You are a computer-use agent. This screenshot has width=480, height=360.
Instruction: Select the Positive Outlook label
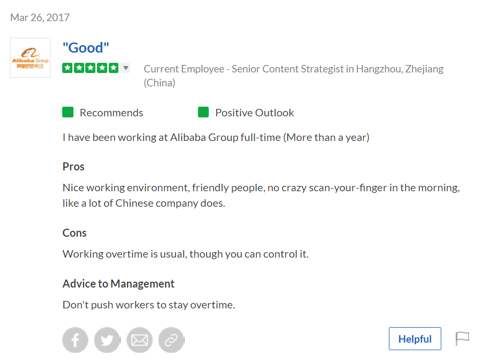pos(255,113)
